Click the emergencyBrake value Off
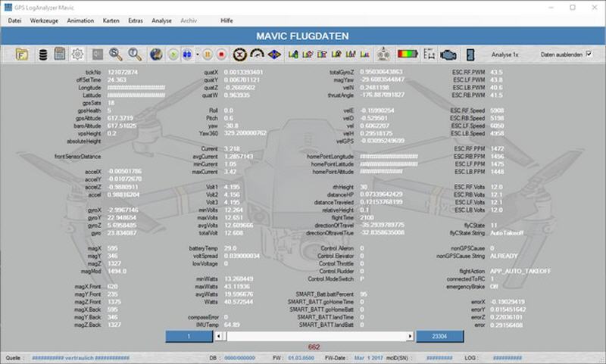Image resolution: width=606 pixels, height=364 pixels. tap(494, 287)
